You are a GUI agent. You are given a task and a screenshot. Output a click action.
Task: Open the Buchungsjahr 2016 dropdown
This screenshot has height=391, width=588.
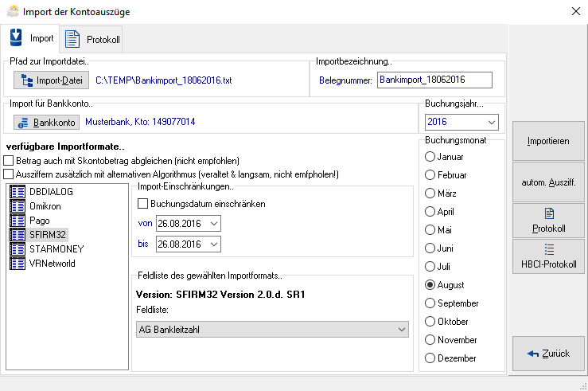pos(491,123)
